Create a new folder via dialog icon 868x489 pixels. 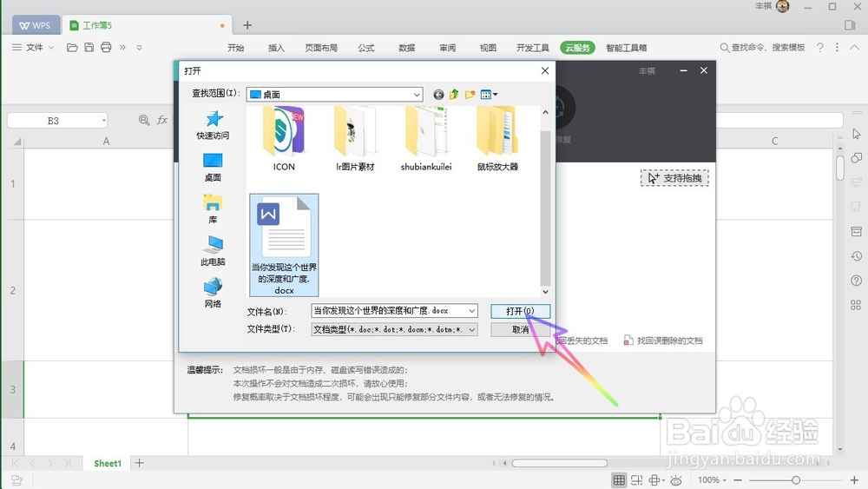(470, 95)
